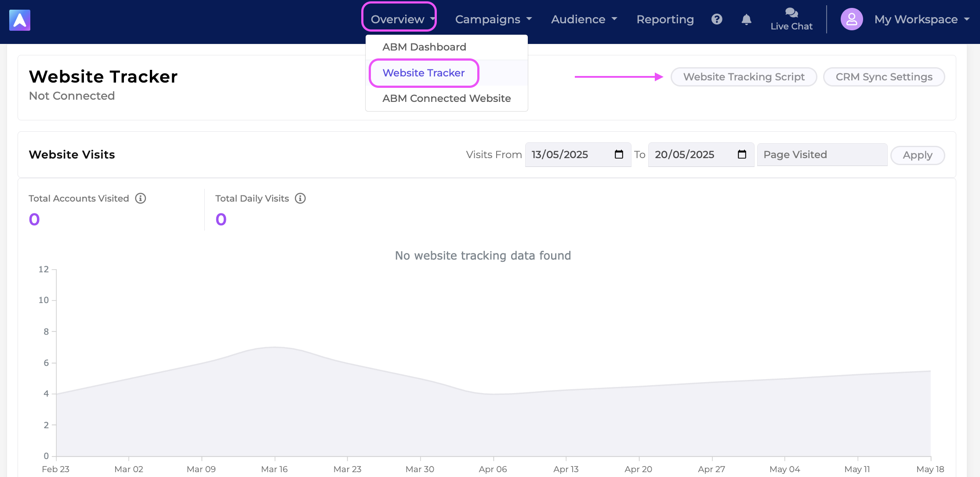Select ABM Connected Website menu item

click(x=446, y=98)
